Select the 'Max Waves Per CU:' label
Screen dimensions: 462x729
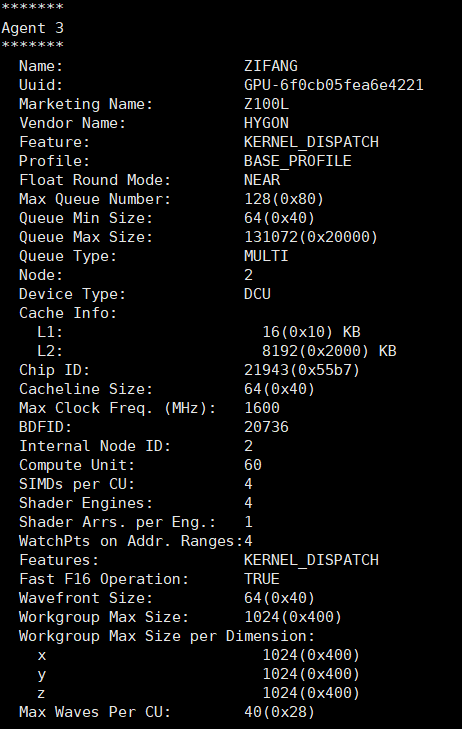(x=95, y=712)
